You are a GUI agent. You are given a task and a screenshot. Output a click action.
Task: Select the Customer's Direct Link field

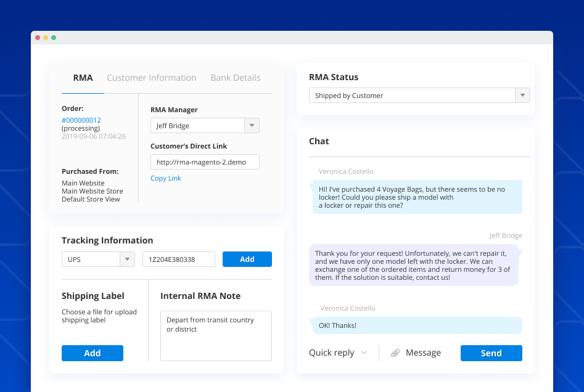pos(205,161)
